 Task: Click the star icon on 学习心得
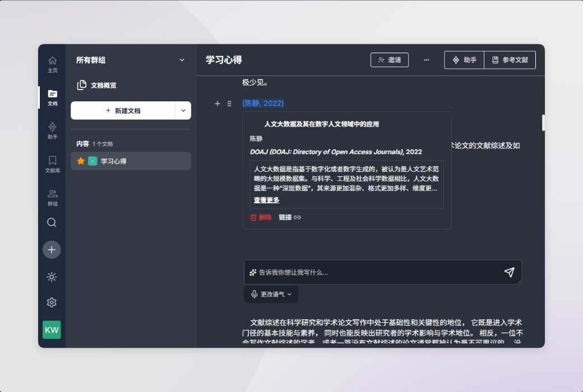(x=81, y=161)
